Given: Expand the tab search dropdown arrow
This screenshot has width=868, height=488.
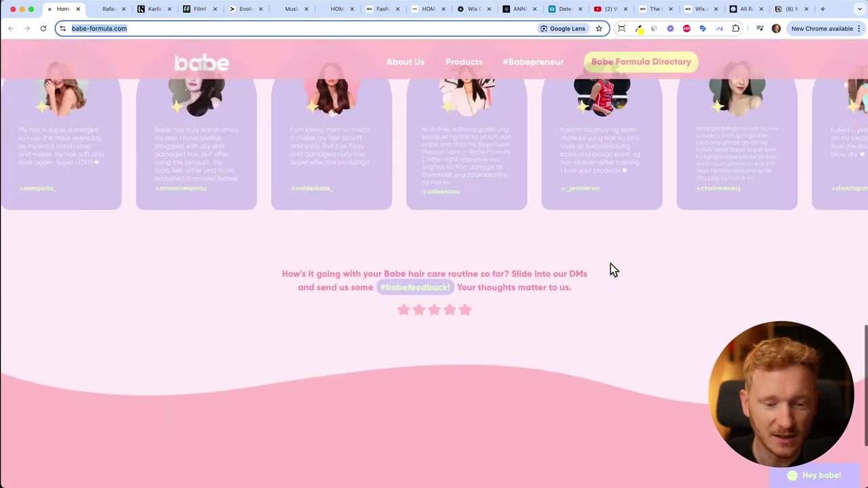Looking at the screenshot, I should click(860, 9).
